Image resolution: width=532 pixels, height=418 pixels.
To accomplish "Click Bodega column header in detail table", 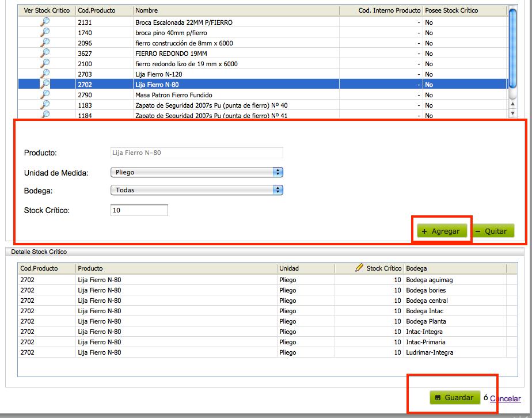I will coord(455,268).
